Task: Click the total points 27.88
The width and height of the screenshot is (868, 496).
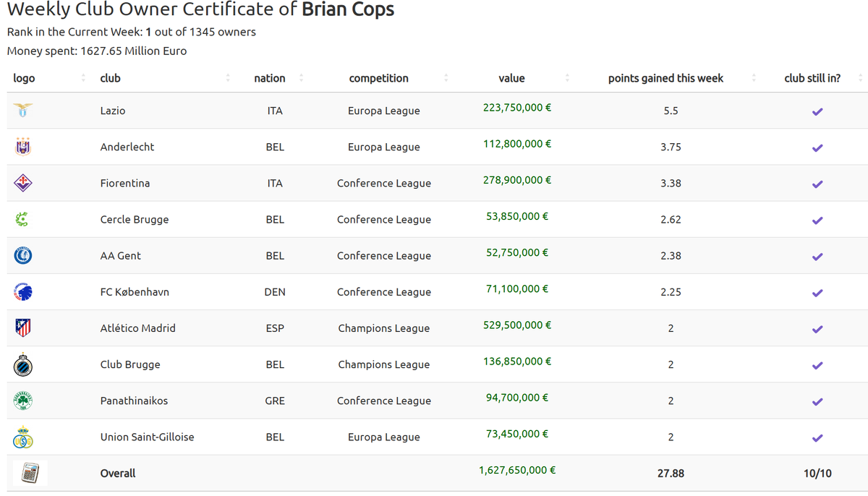Action: 671,473
